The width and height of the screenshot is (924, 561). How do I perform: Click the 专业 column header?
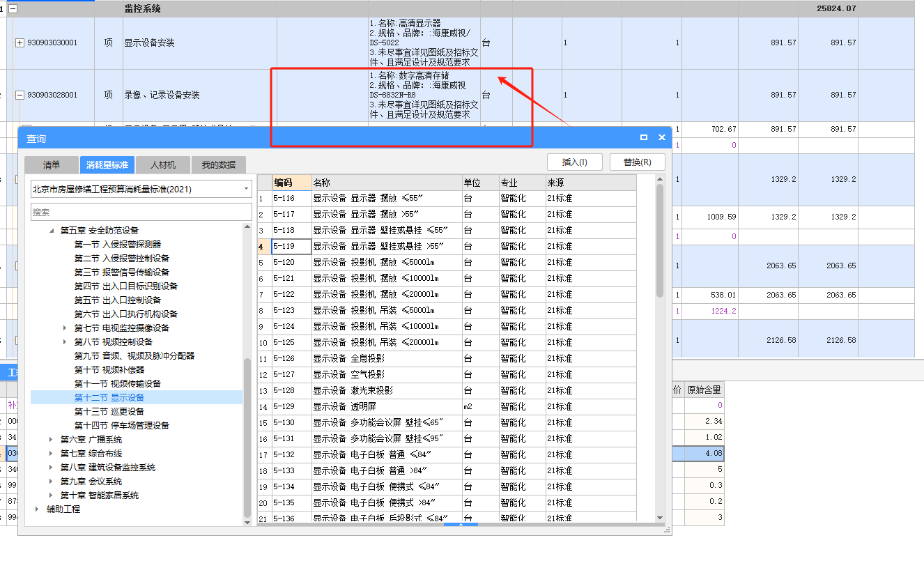(x=522, y=183)
